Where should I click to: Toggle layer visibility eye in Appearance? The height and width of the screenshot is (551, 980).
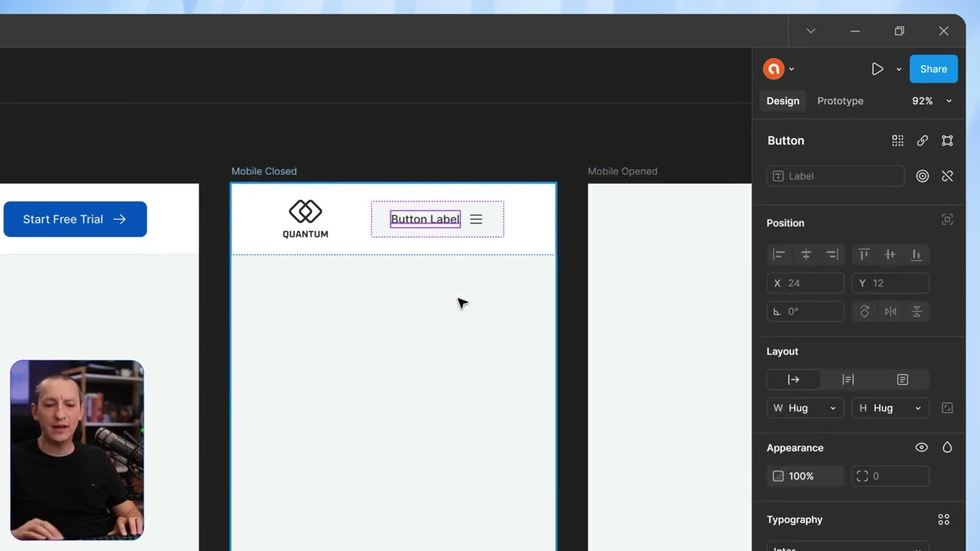click(922, 448)
